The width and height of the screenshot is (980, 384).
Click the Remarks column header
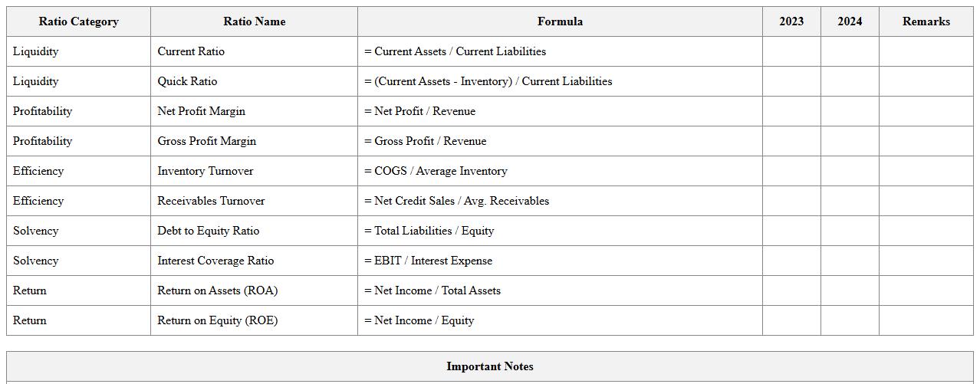click(x=926, y=21)
